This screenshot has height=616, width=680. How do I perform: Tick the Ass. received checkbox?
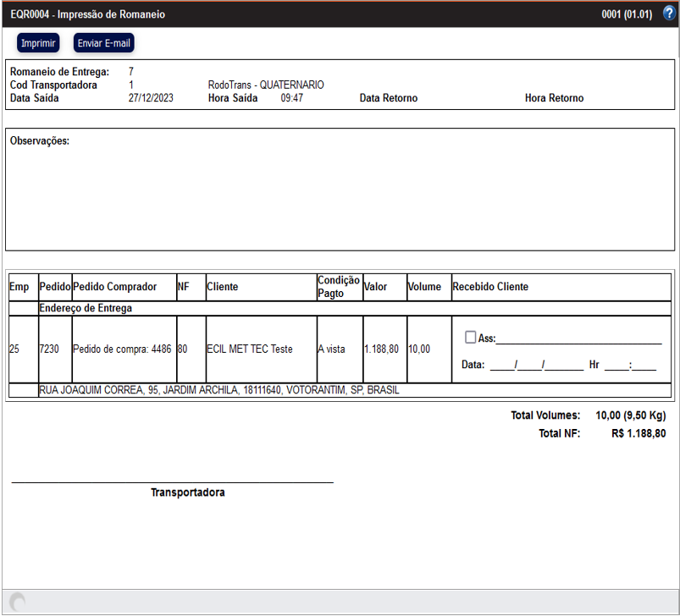(x=471, y=337)
